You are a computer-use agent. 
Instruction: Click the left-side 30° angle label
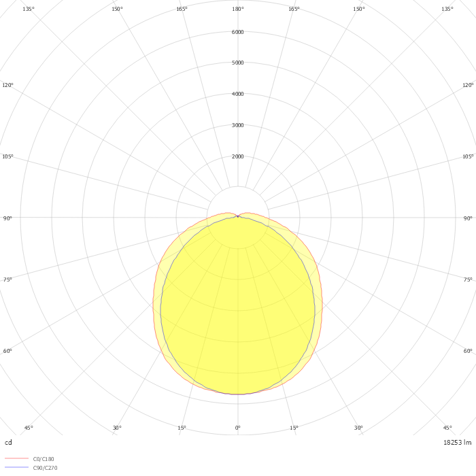point(117,428)
